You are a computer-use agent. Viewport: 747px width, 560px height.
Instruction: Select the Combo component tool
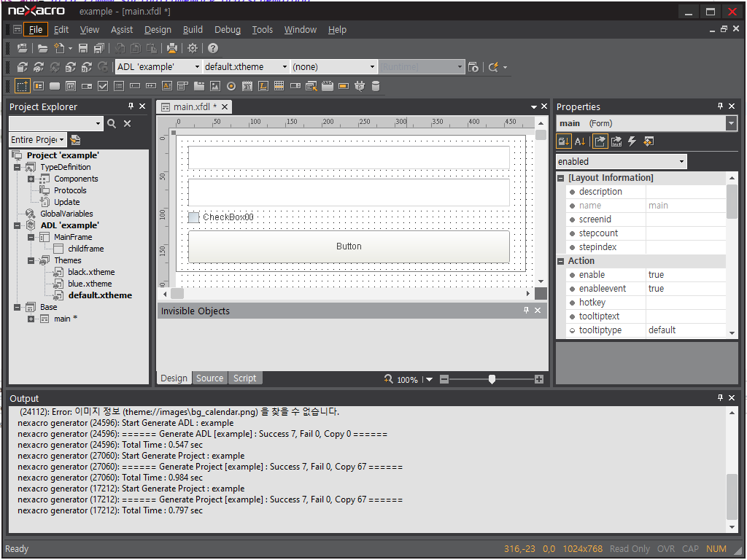(87, 86)
